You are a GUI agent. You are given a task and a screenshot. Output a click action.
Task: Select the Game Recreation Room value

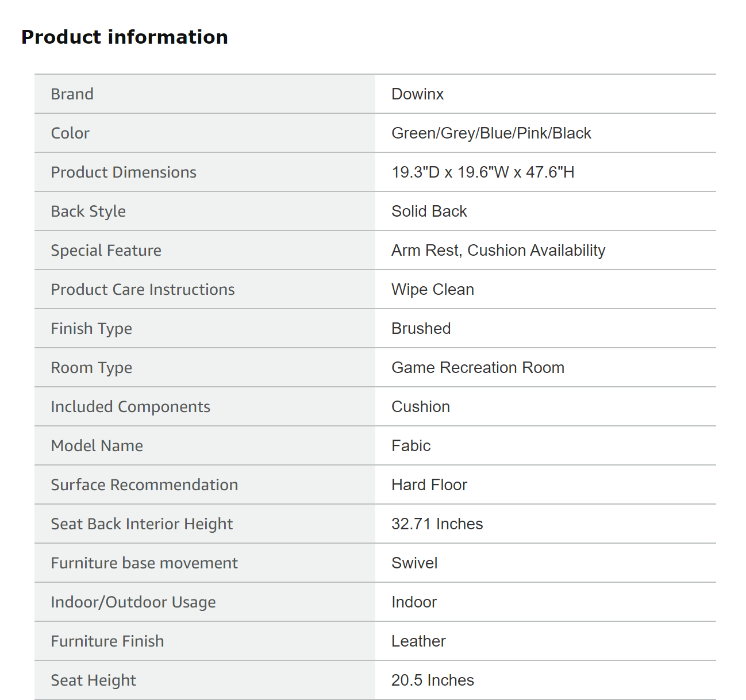click(x=478, y=368)
